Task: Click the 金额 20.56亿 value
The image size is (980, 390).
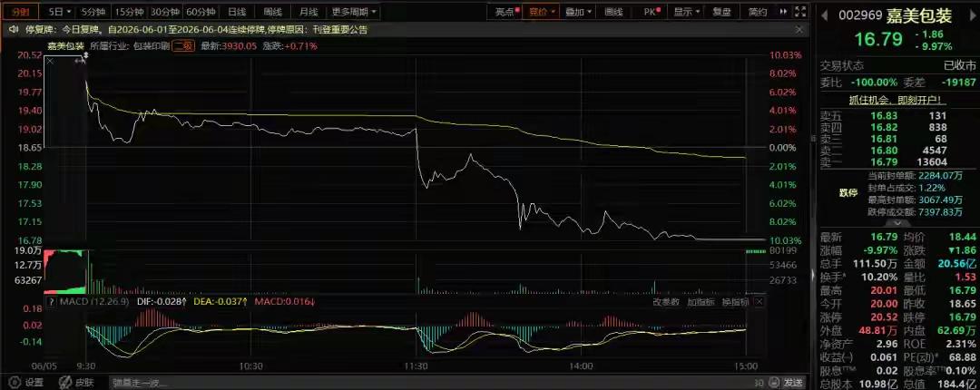Action: pos(959,264)
